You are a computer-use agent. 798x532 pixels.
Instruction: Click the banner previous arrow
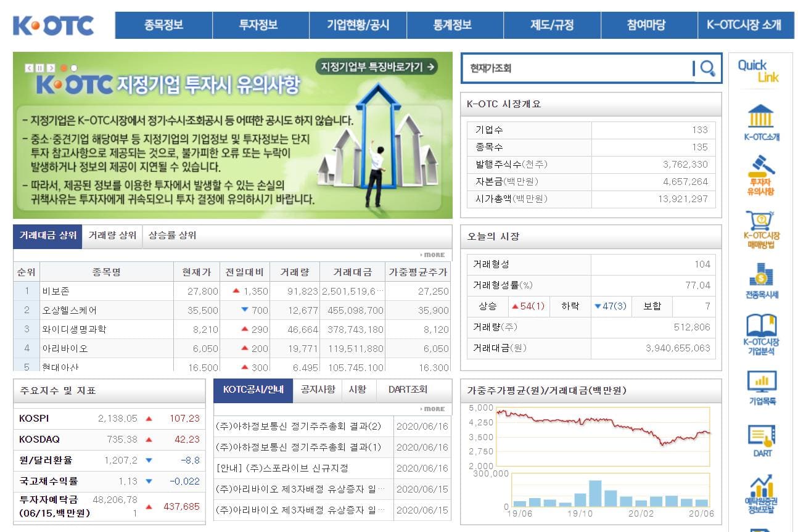[x=29, y=68]
